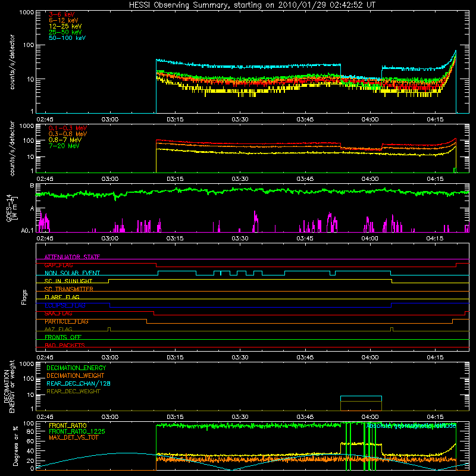Select the ECLIPSE_FLAG label

[65, 305]
